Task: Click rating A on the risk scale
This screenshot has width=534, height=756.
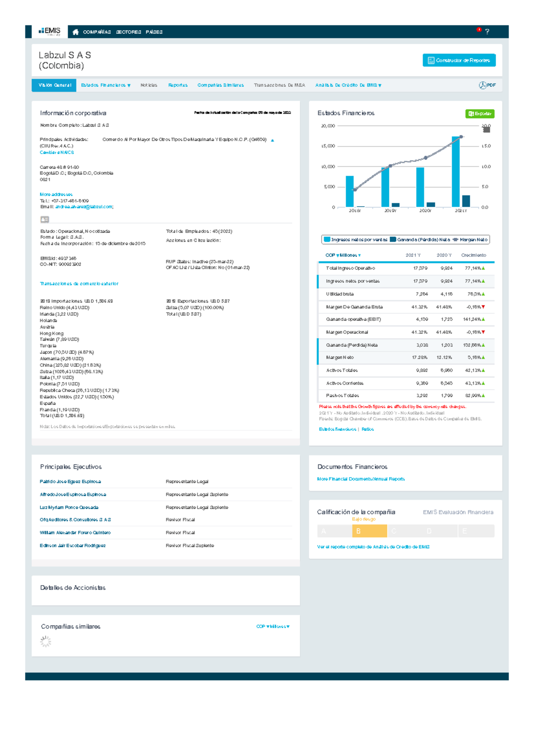Action: pos(334,531)
